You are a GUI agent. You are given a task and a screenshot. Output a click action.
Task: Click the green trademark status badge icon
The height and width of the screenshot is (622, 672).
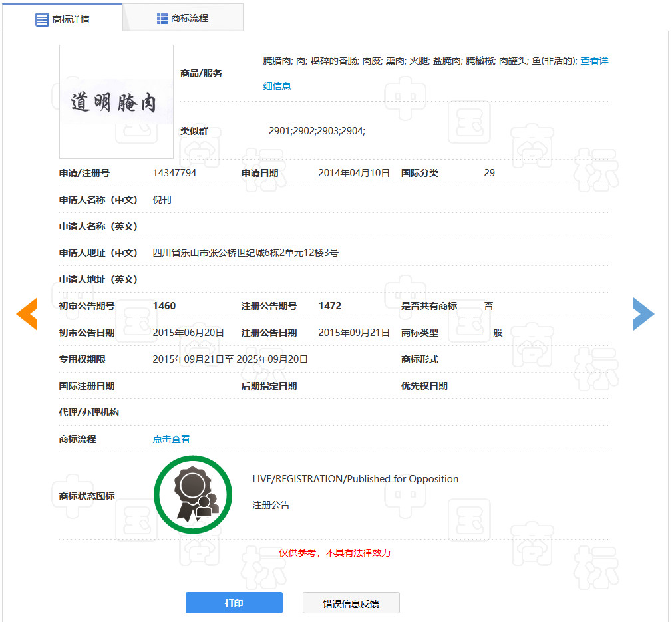(x=193, y=494)
